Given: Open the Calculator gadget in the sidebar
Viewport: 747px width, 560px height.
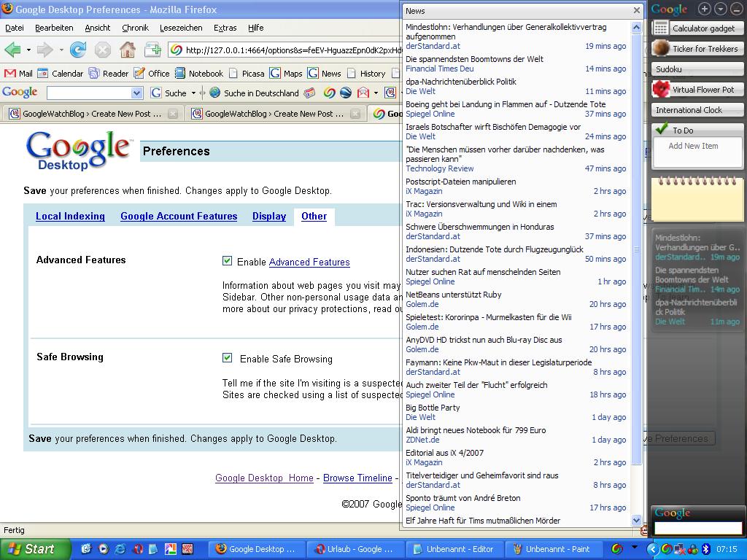Looking at the screenshot, I should pyautogui.click(x=697, y=28).
